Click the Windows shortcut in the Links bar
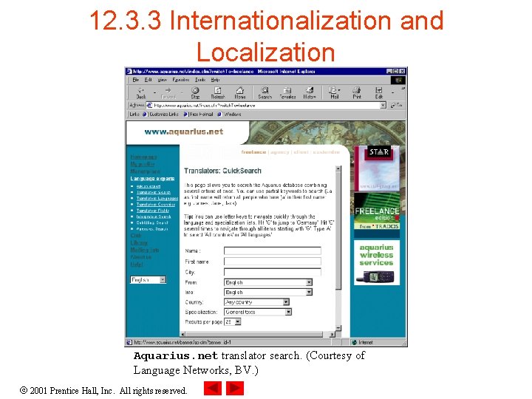Image resolution: width=532 pixels, height=399 pixels. point(230,115)
